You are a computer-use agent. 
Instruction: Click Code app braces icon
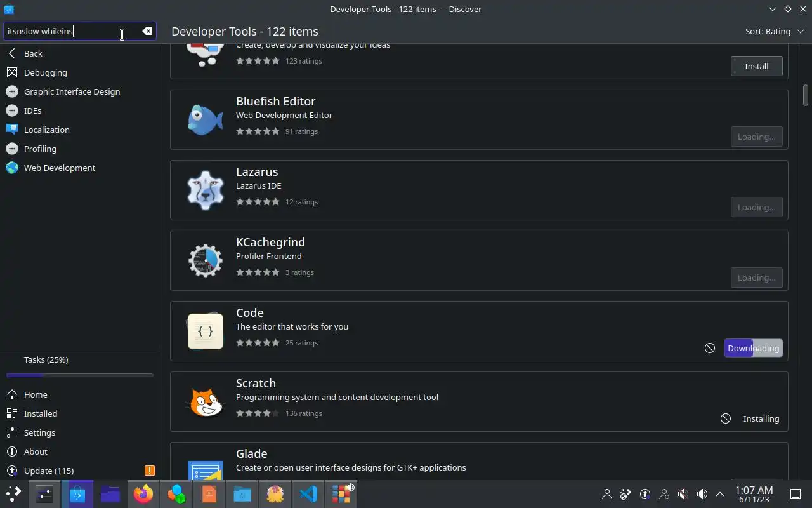pyautogui.click(x=206, y=331)
